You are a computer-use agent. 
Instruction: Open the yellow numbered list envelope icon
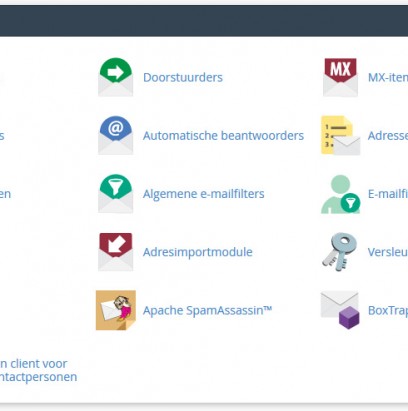[x=340, y=135]
